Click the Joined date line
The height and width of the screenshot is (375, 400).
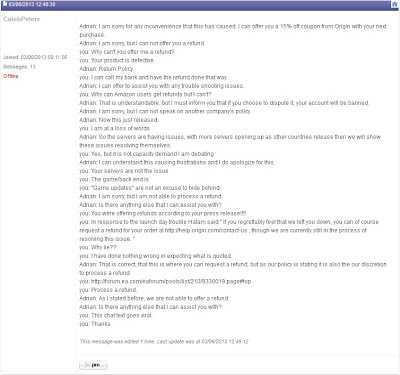coord(35,57)
